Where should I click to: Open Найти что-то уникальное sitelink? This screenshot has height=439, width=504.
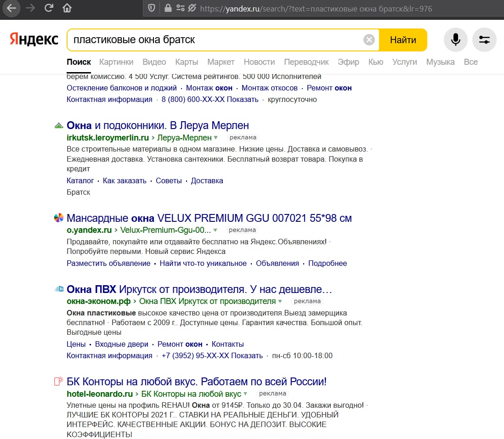pyautogui.click(x=203, y=263)
